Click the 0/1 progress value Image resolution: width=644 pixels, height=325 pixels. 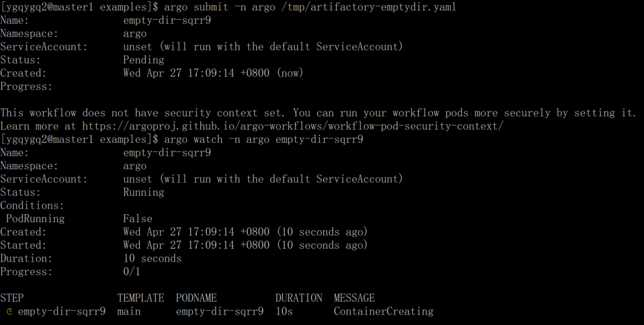tap(132, 271)
